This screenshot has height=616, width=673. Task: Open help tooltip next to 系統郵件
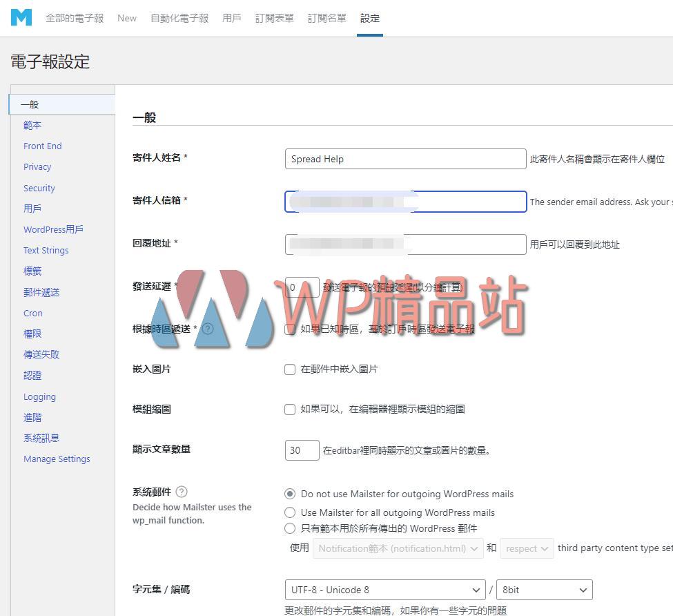tap(180, 492)
